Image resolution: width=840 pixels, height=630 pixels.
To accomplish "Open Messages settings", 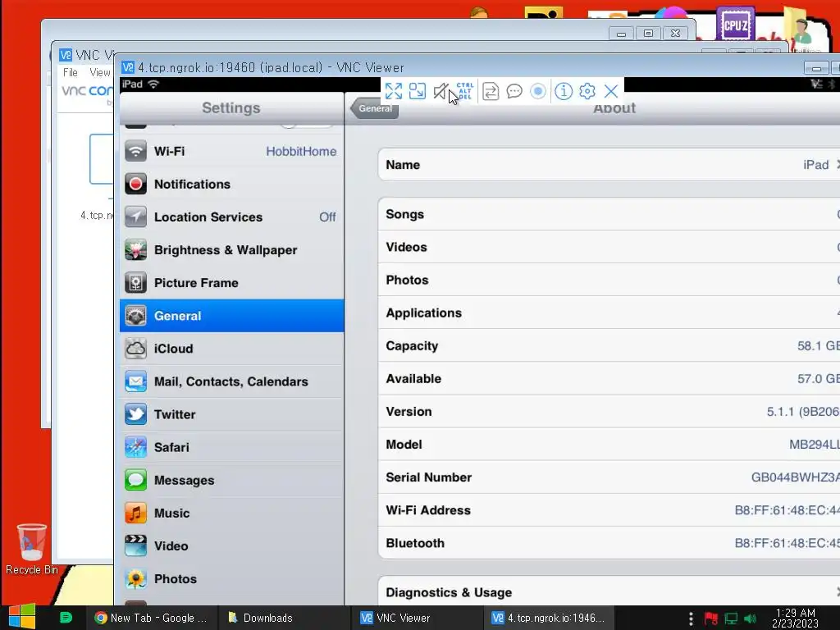I will coord(232,480).
